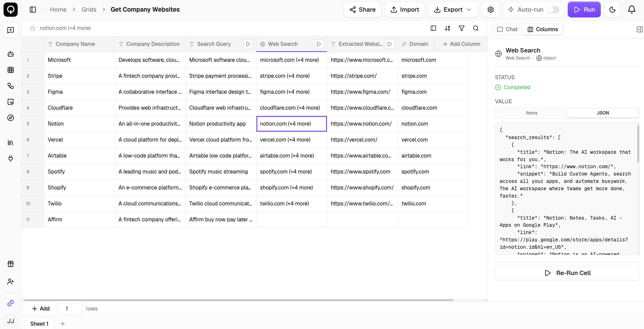This screenshot has width=644, height=329.
Task: Go to Home breadcrumb
Action: [x=58, y=10]
